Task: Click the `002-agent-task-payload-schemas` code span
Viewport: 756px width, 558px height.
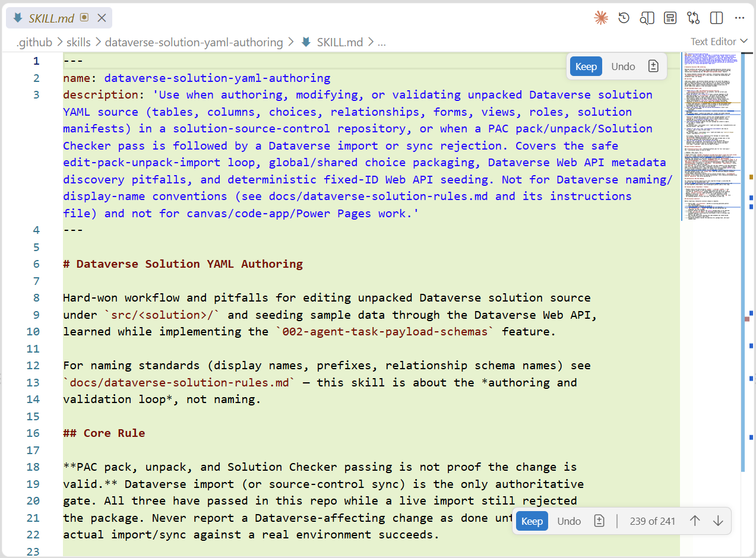Action: point(385,331)
